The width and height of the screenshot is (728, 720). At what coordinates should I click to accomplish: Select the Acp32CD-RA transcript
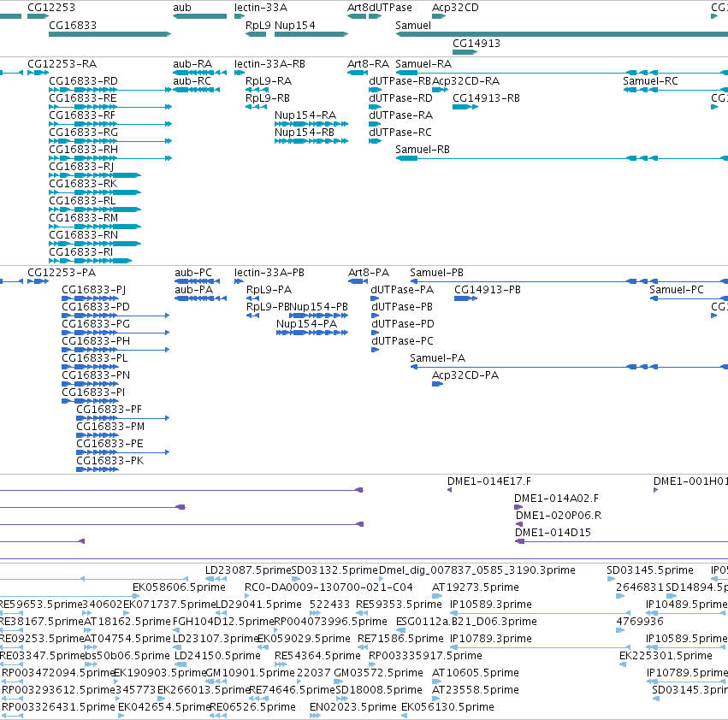click(x=466, y=80)
